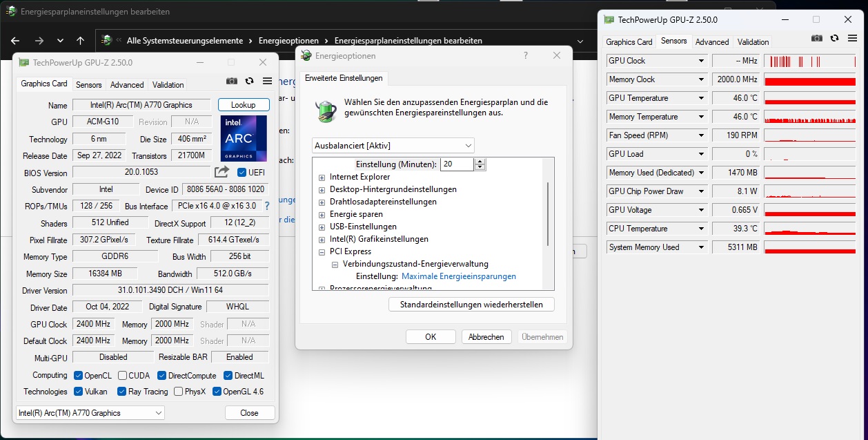Open the hamburger menu in left GPU-Z window
The image size is (868, 440).
[x=267, y=81]
